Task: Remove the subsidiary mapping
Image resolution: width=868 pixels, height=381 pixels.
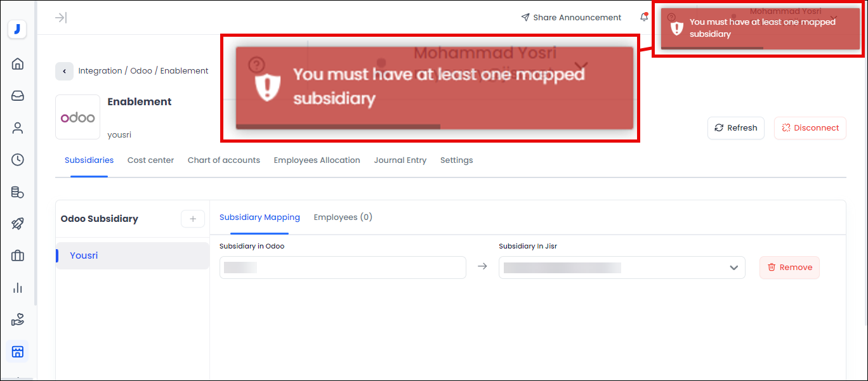Action: (789, 268)
